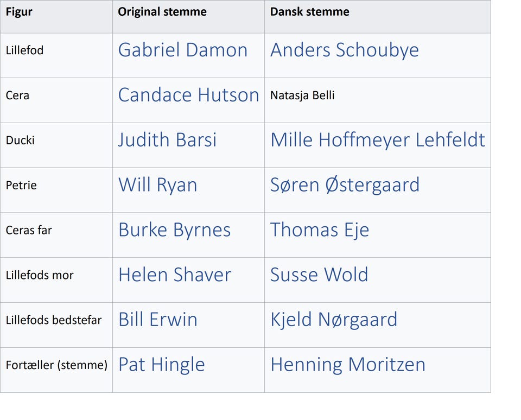Open the Thomas Eje link
Screen dimensions: 521x420
320,231
